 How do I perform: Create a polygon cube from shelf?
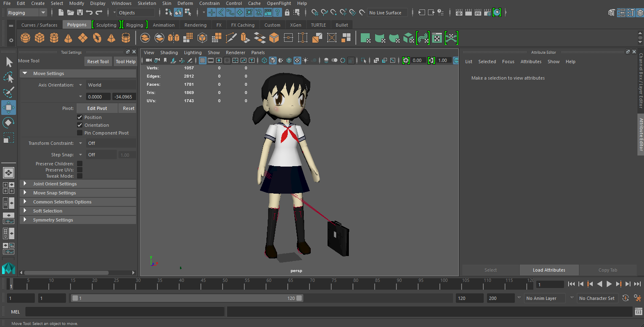coord(40,38)
